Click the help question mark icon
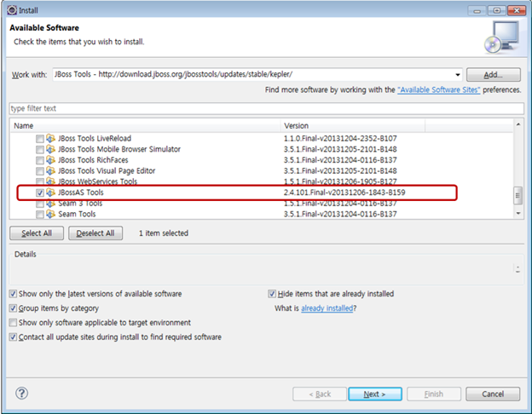The width and height of the screenshot is (532, 414). [22, 394]
